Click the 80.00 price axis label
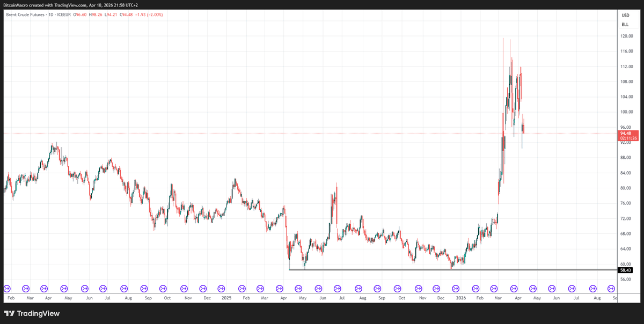Viewport: 644px width, 324px height. (x=626, y=188)
